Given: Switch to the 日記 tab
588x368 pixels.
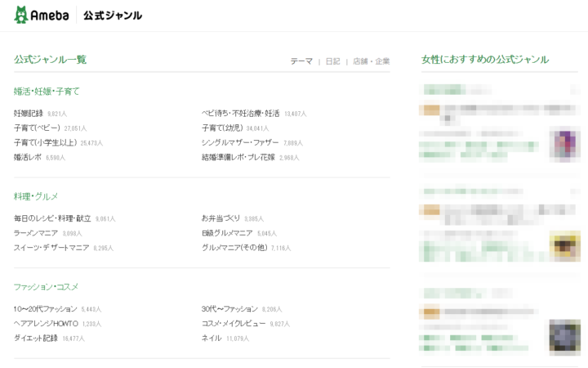Looking at the screenshot, I should [x=332, y=61].
